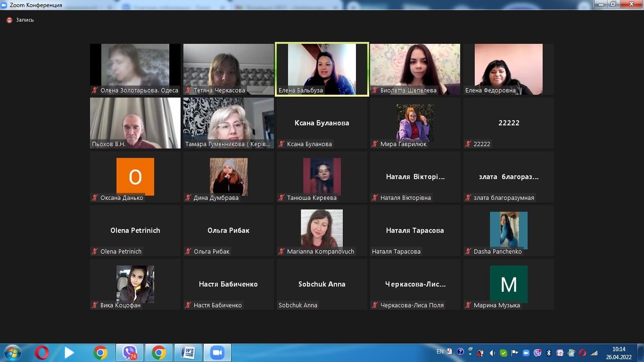Select Елена Бальбуза highlighted speaker video tile
This screenshot has height=362, width=644.
pos(322,69)
